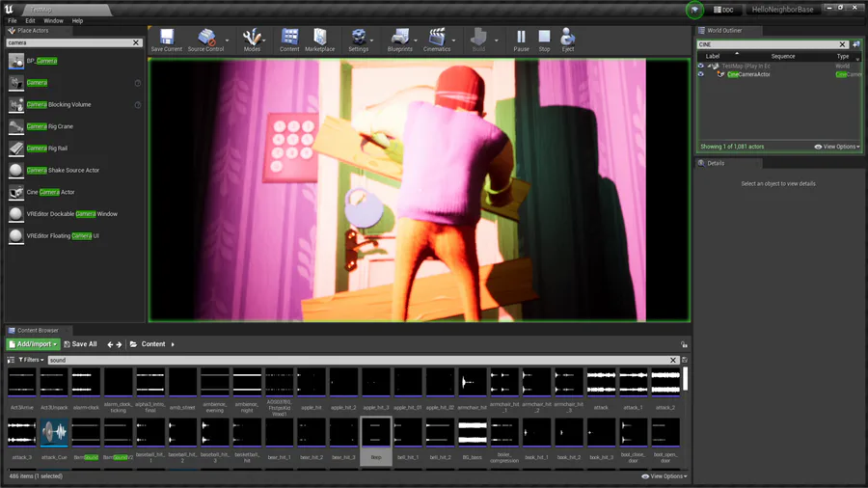Click the Unreal Engine logo icon
The height and width of the screenshot is (488, 868).
(x=9, y=9)
